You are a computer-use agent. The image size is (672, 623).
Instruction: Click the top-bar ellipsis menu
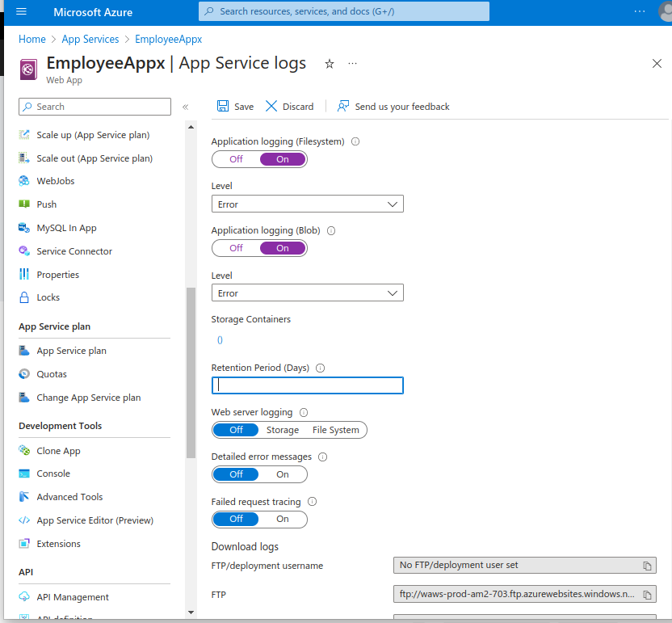640,11
